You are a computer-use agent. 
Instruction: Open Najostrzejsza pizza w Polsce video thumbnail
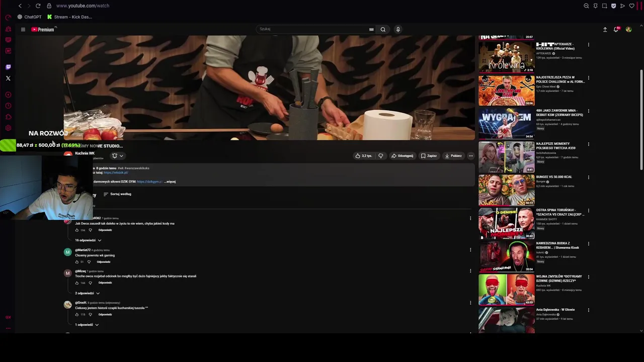506,90
